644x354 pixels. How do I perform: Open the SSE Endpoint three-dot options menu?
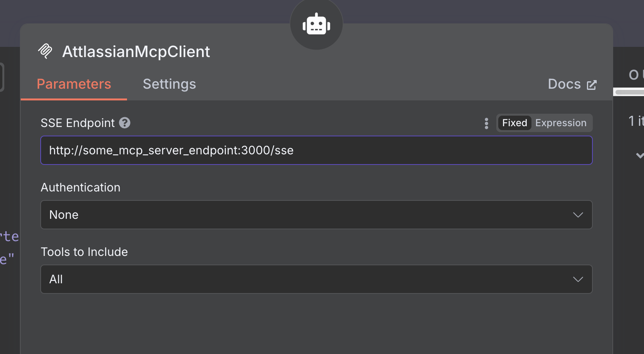tap(487, 123)
